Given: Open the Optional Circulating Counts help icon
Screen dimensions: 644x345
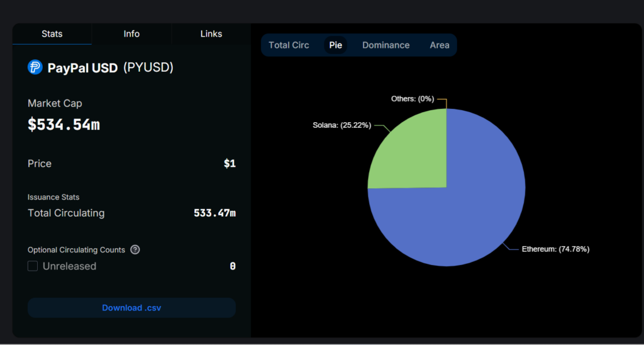Looking at the screenshot, I should pyautogui.click(x=135, y=249).
